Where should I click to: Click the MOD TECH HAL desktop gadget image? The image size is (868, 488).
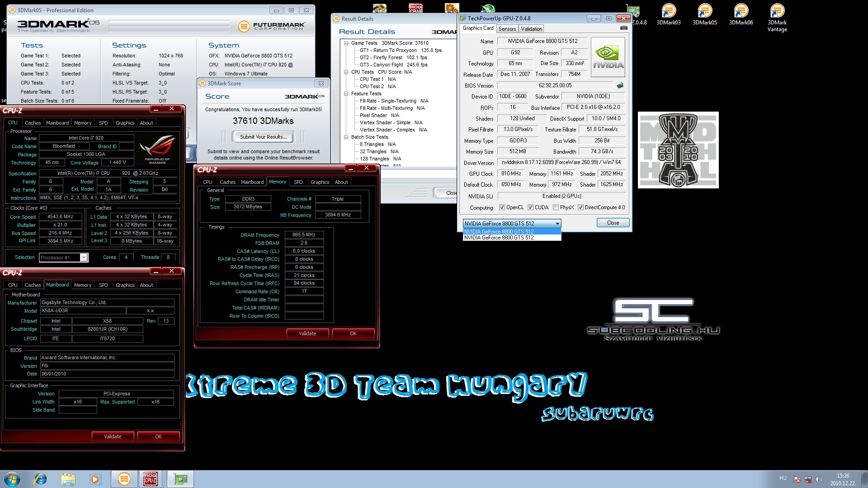[x=678, y=150]
